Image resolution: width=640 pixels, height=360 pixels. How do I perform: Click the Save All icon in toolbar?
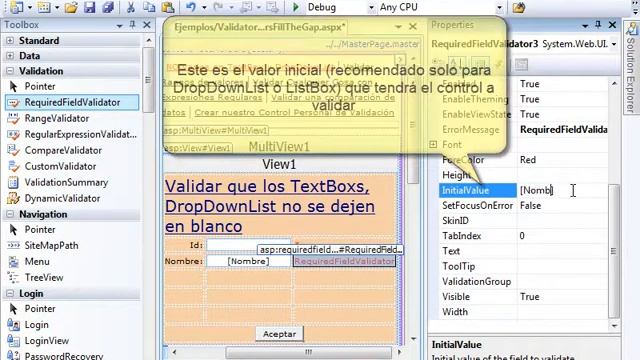pos(108,7)
